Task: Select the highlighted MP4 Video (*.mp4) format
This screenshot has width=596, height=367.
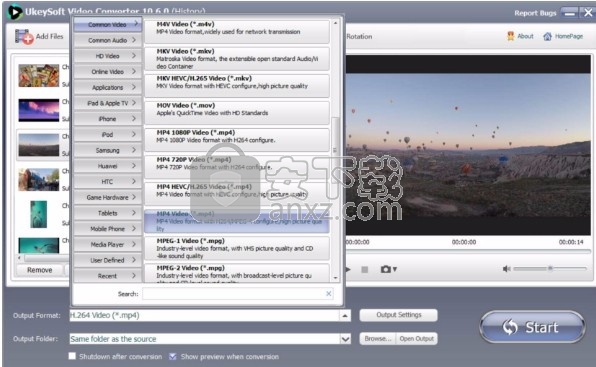Action: pyautogui.click(x=237, y=221)
